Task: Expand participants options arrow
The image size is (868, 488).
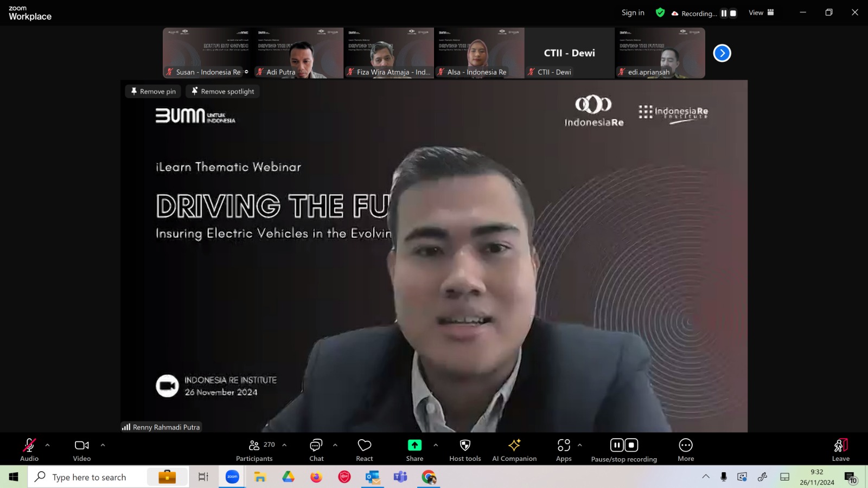Action: coord(284,445)
